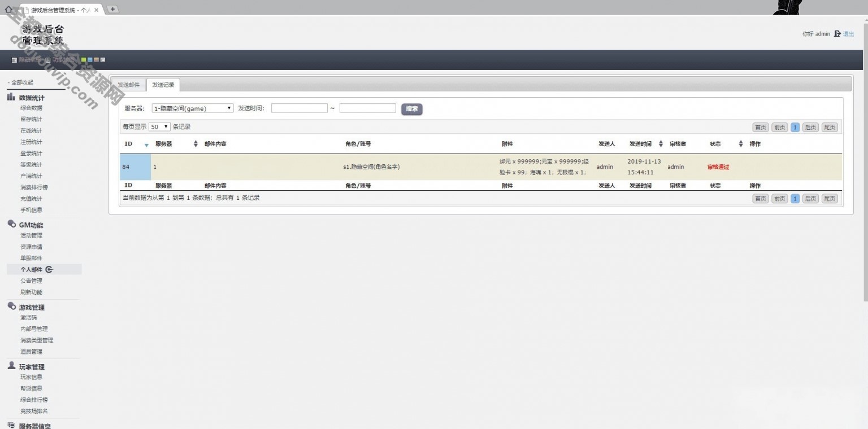Click the s1.隐藏空间(角色名字) cell
This screenshot has width=868, height=429.
click(371, 167)
